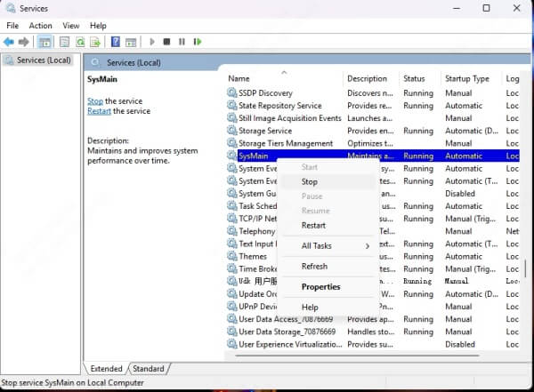The width and height of the screenshot is (534, 392).
Task: Click the Disabled startup type of System Gu row
Action: coord(460,193)
